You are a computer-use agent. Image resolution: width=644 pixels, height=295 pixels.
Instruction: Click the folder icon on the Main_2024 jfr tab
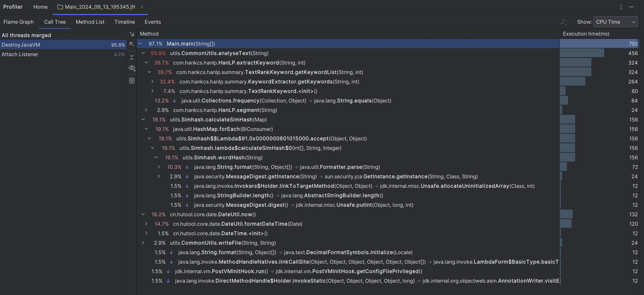[60, 7]
